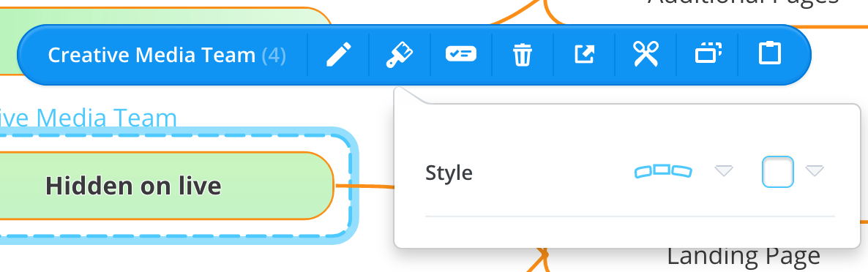868x272 pixels.
Task: Select the Landing Page node
Action: point(743,256)
